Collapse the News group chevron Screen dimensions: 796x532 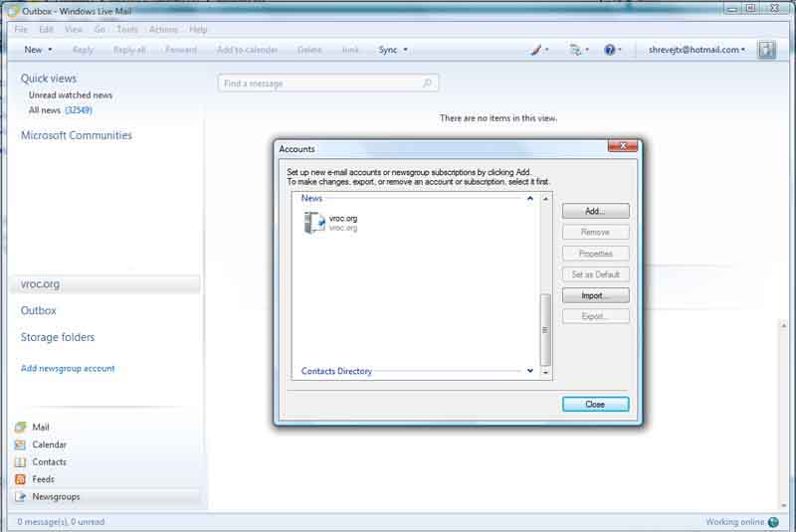pyautogui.click(x=530, y=198)
